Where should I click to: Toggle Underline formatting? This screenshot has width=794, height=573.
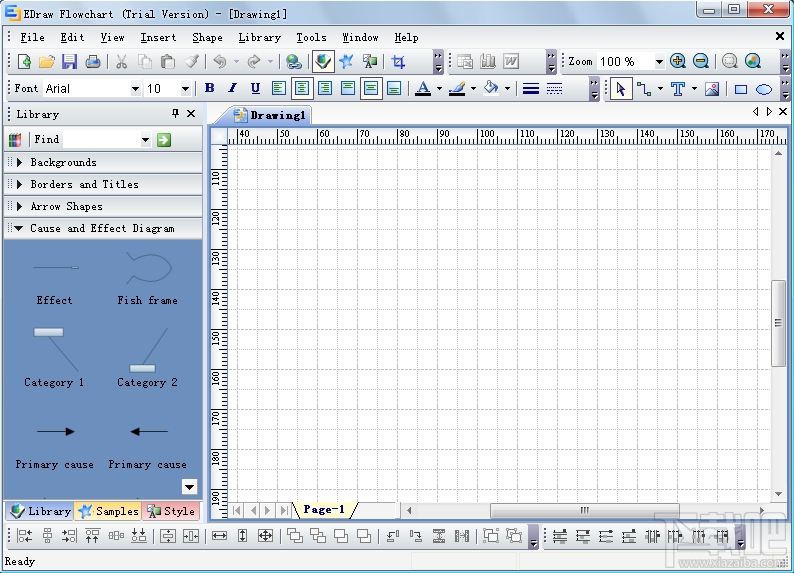pyautogui.click(x=255, y=89)
